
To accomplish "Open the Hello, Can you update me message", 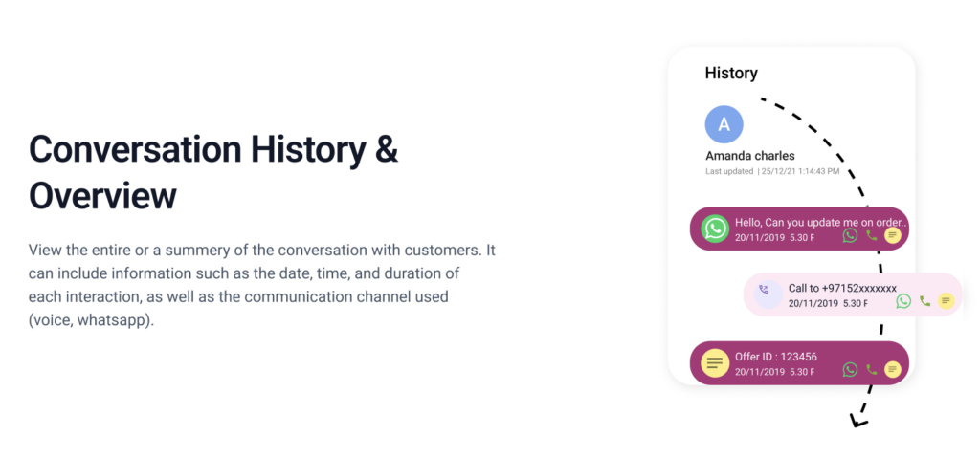I will pos(799,229).
